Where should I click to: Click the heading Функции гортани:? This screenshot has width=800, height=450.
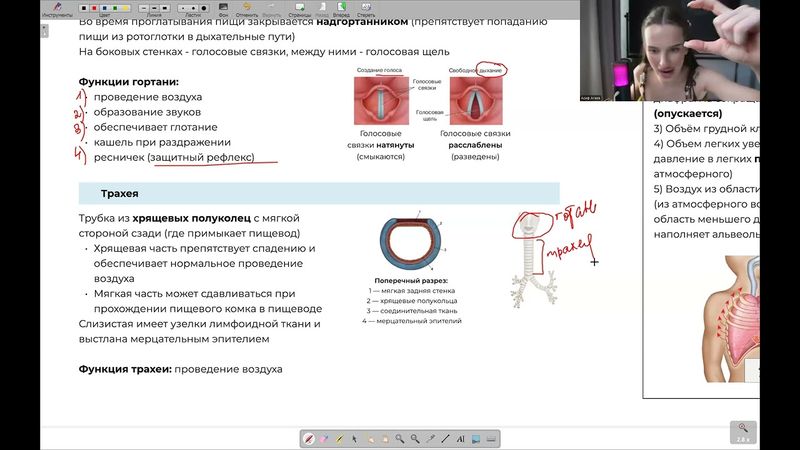tap(129, 82)
